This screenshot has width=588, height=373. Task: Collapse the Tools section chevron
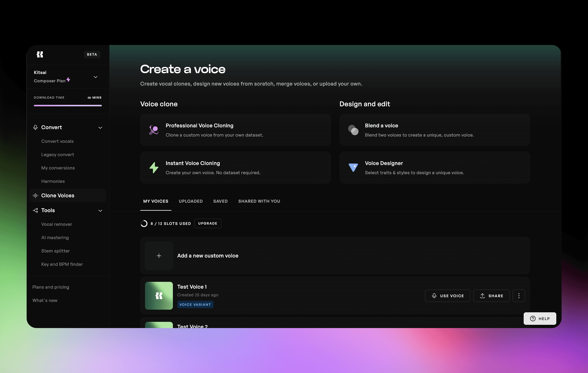100,211
